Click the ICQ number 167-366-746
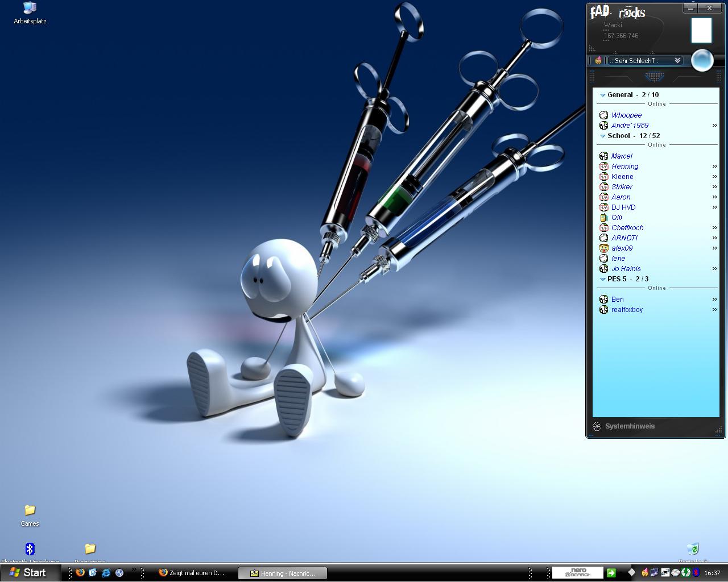 621,36
